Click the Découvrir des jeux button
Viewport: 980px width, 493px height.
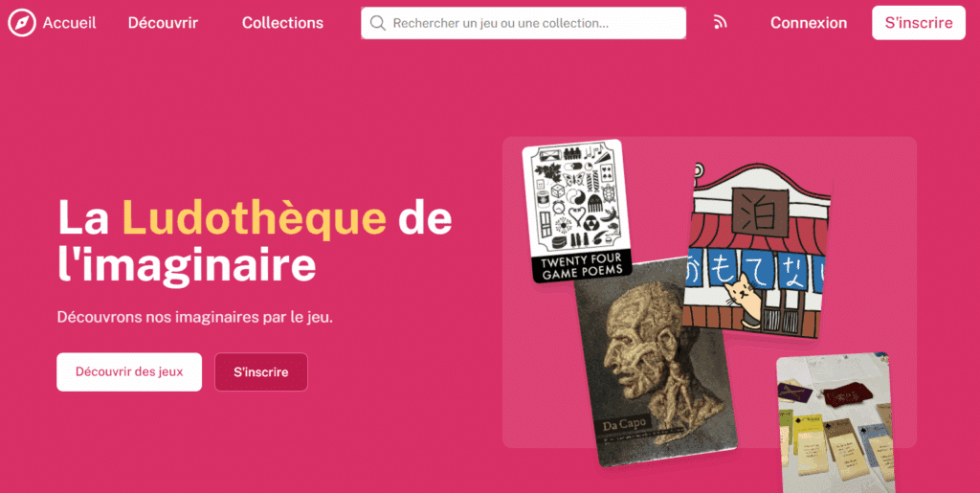[129, 371]
